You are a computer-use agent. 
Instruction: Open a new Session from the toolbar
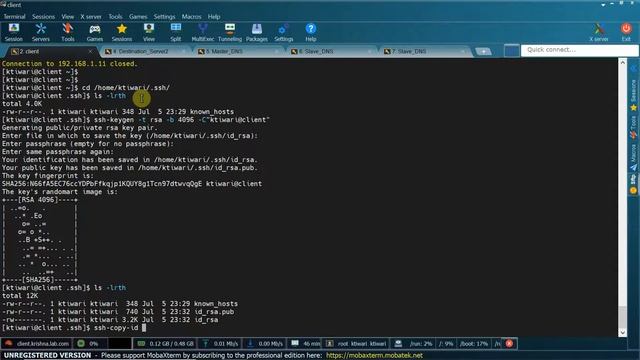(14, 32)
